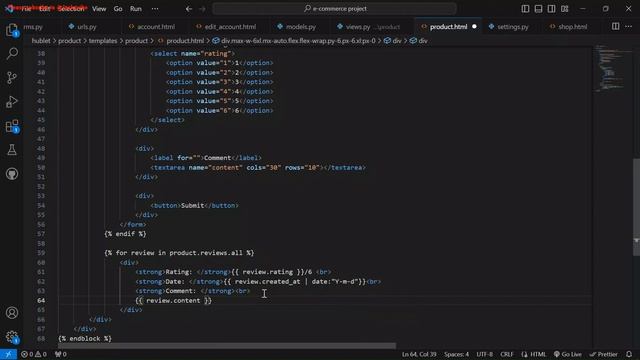Viewport: 640px width, 360px height.
Task: Open the templates breadcrumb segment
Action: tap(103, 41)
